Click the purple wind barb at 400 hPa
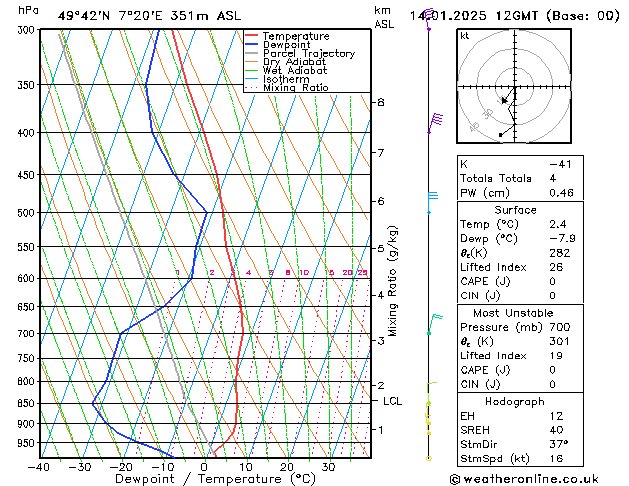Screen dimensions: 629x486 click(x=435, y=123)
